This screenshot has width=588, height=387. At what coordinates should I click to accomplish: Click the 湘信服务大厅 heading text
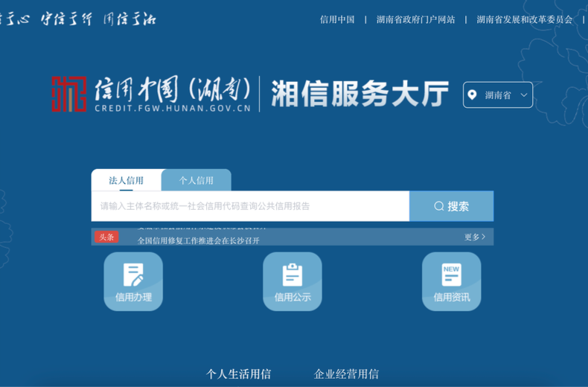tap(359, 94)
